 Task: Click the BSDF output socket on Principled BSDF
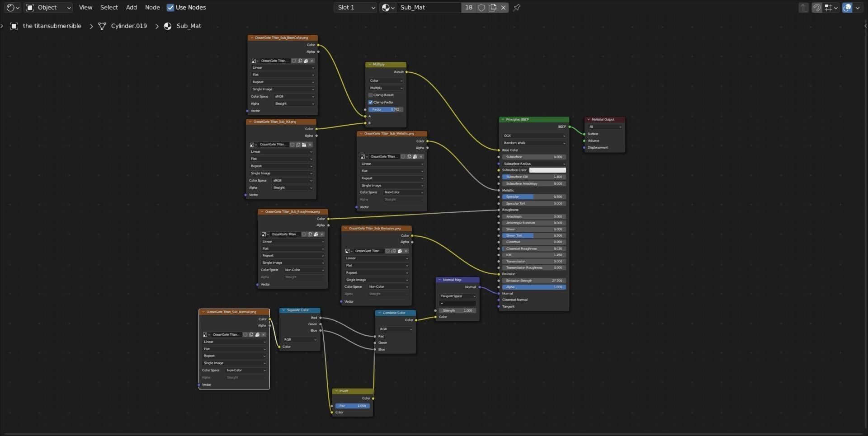(x=570, y=127)
